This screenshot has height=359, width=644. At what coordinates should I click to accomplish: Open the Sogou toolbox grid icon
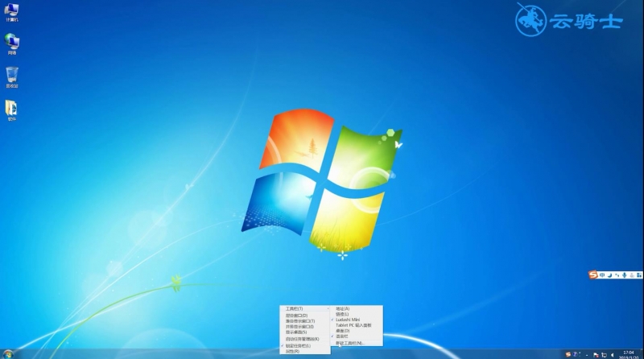(x=639, y=275)
